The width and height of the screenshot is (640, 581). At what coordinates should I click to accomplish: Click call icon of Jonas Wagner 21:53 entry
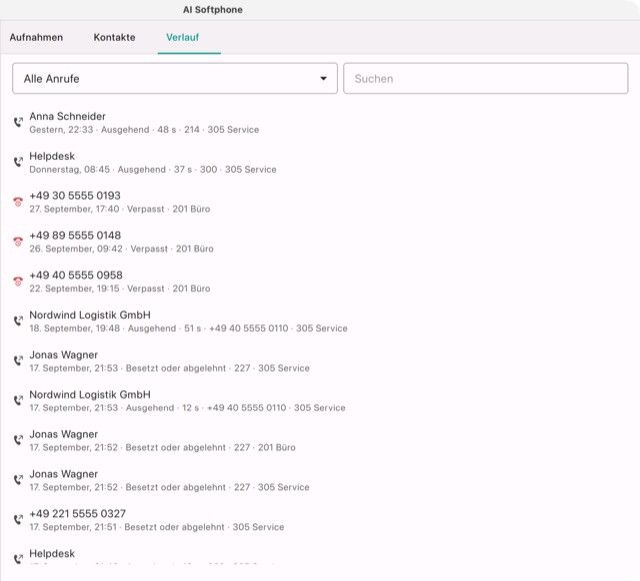pos(18,360)
